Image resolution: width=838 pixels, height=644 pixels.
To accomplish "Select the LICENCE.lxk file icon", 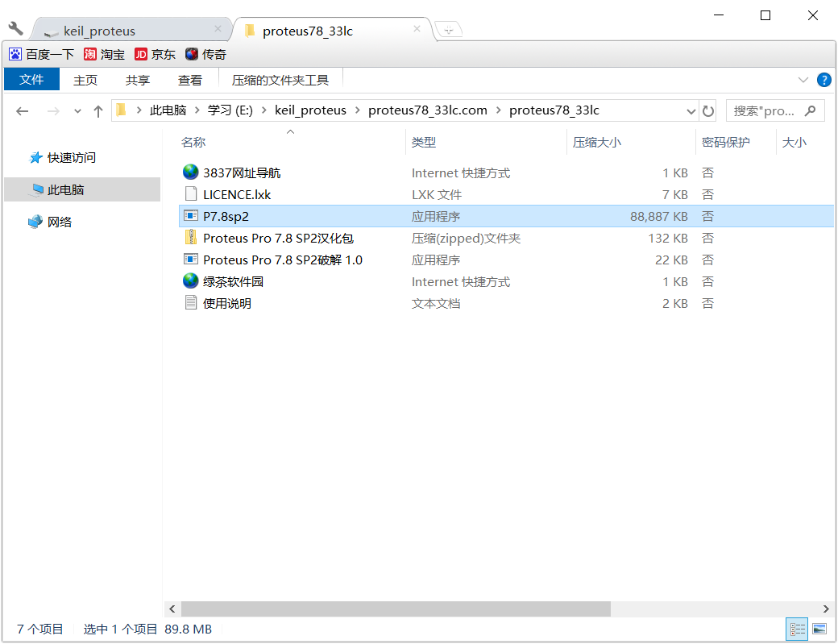I will [x=191, y=194].
